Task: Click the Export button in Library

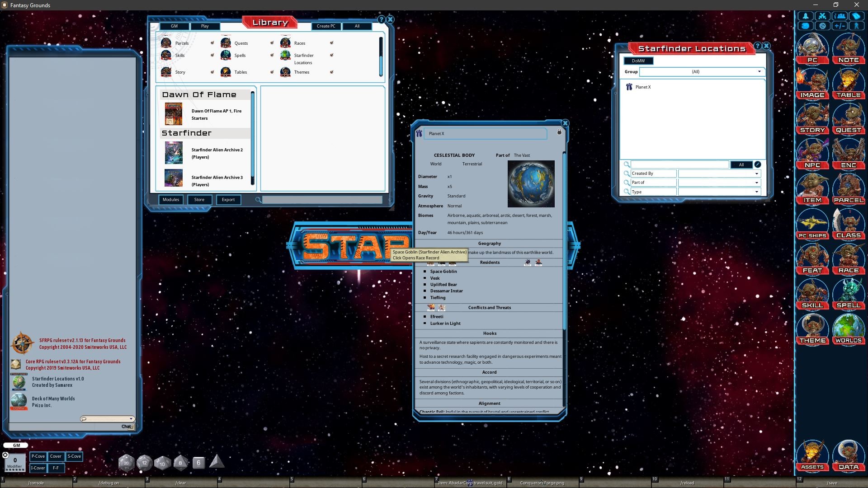Action: [228, 199]
